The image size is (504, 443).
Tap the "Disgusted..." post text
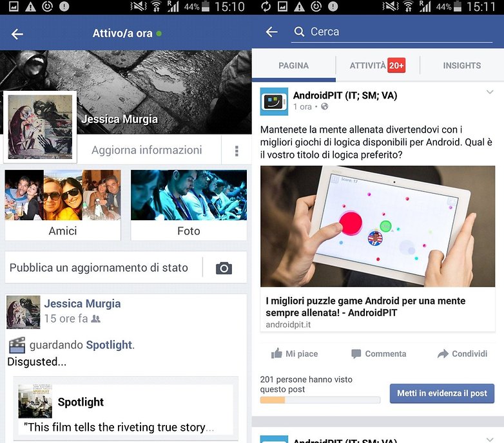pos(37,362)
